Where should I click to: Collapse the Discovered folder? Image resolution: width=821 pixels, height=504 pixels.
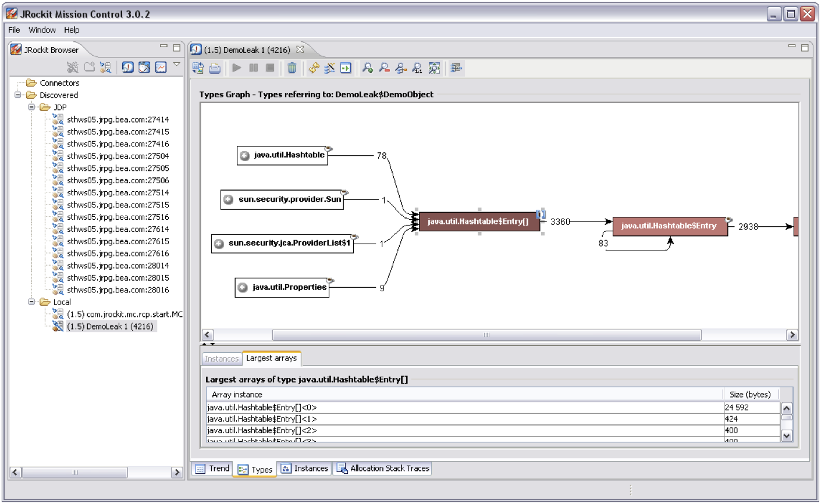[x=18, y=95]
